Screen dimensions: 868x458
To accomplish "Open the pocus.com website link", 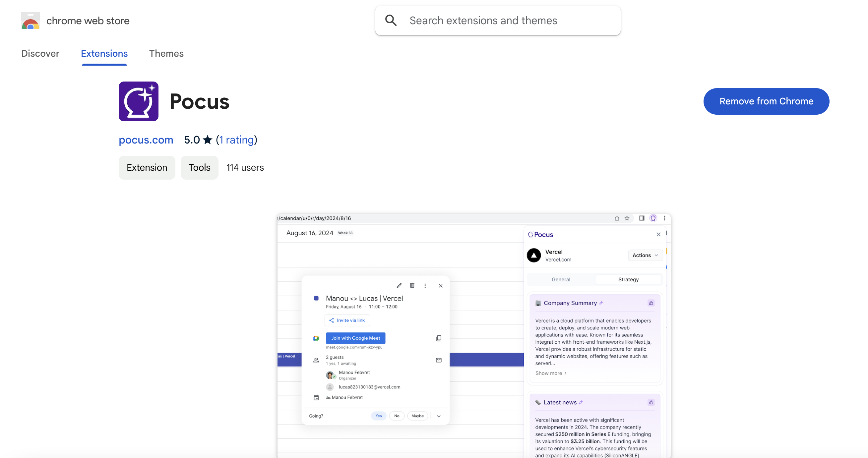I will [146, 140].
